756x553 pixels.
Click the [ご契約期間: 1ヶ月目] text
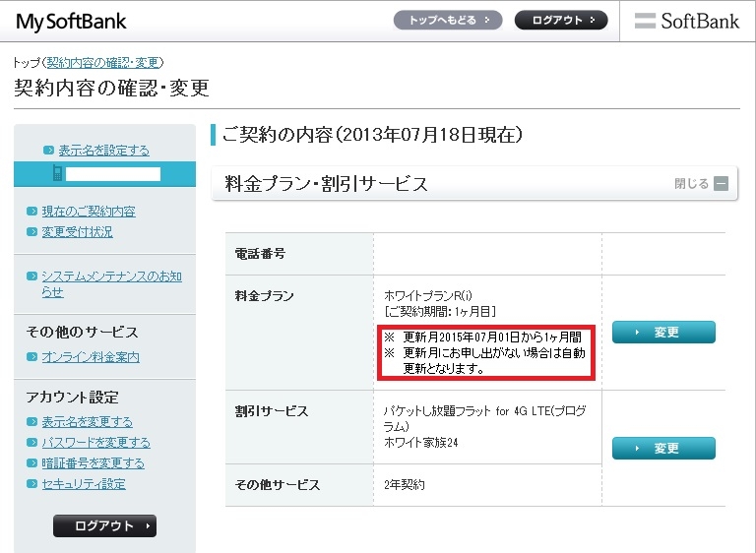click(440, 312)
